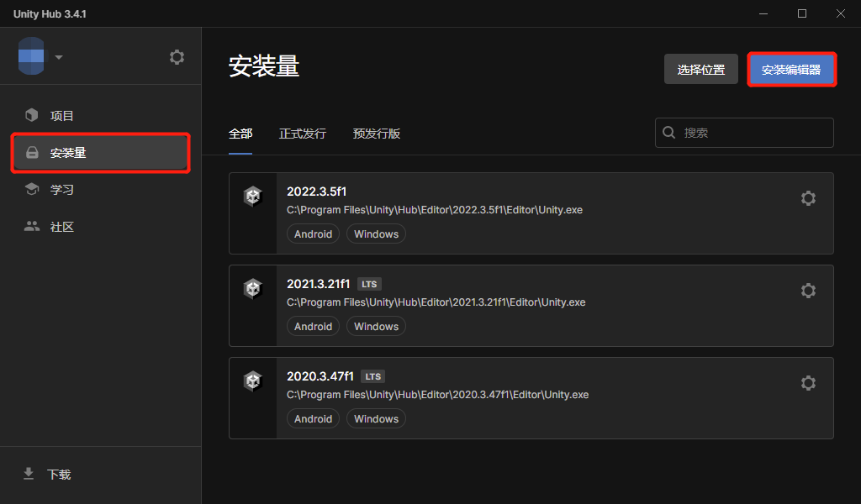Open settings gear for 2021.3.21f1
Image resolution: width=861 pixels, height=504 pixels.
click(x=808, y=291)
